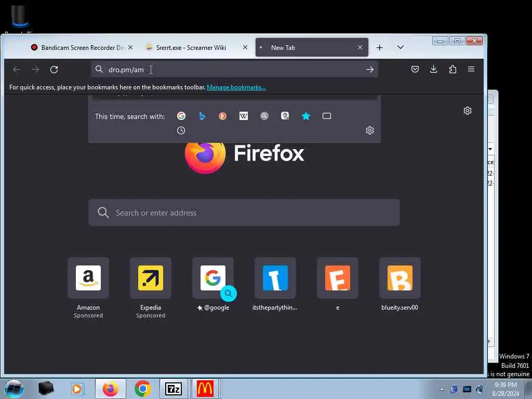Open the media player taskbar icon
532x399 pixels.
[x=78, y=389]
